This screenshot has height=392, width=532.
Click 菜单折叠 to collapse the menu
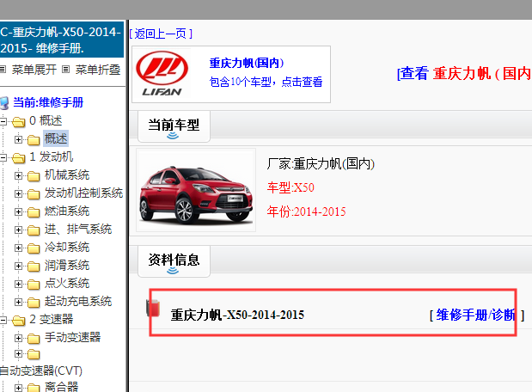coord(98,70)
